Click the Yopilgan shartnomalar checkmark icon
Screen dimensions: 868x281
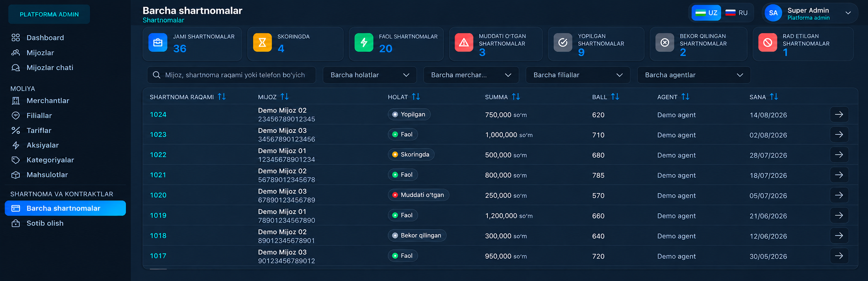563,43
